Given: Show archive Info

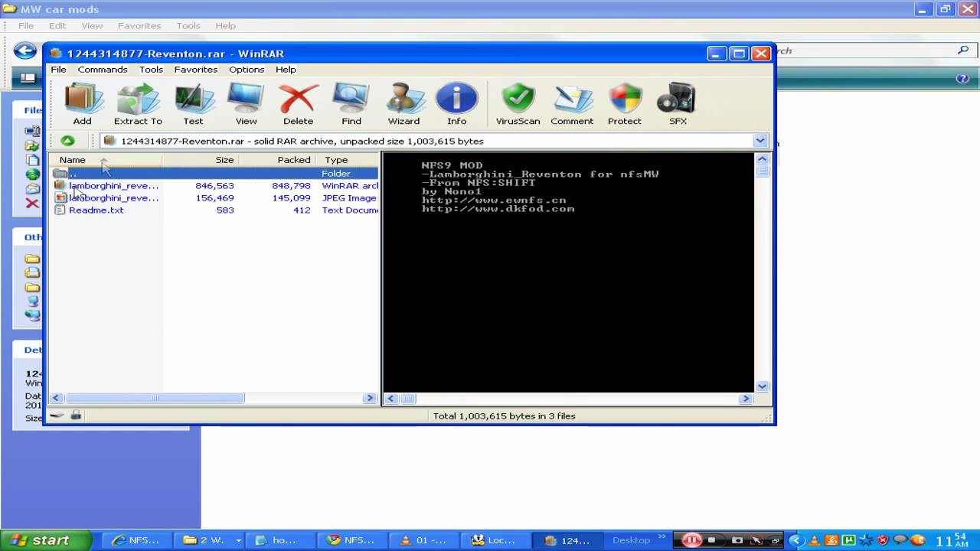Looking at the screenshot, I should tap(457, 104).
